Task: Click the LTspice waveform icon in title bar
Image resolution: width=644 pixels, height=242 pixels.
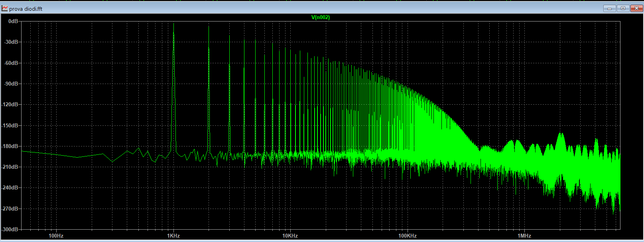Action: (x=4, y=8)
